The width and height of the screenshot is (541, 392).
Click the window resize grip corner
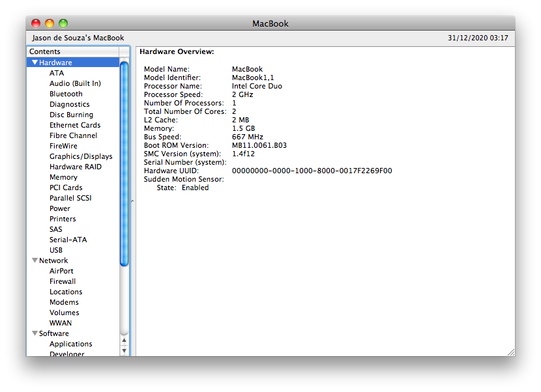511,352
